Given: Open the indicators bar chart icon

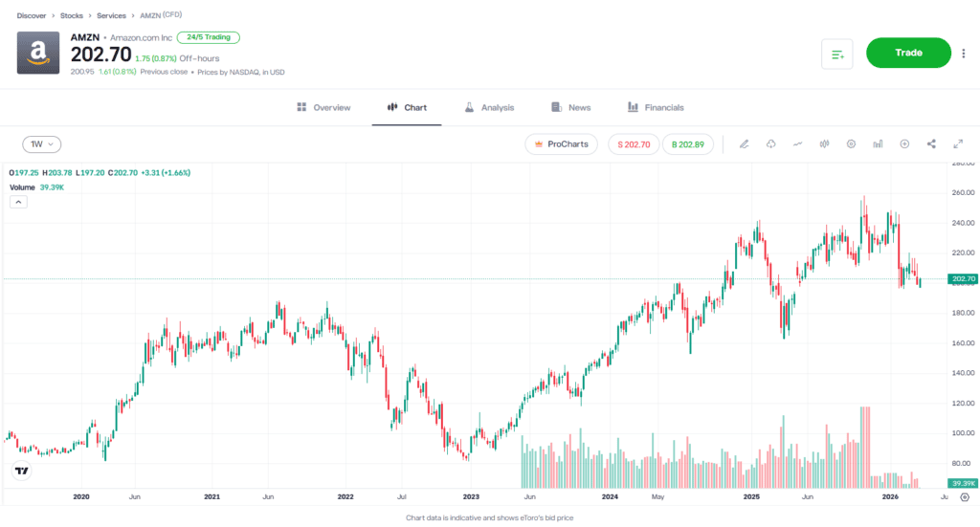Looking at the screenshot, I should point(878,144).
